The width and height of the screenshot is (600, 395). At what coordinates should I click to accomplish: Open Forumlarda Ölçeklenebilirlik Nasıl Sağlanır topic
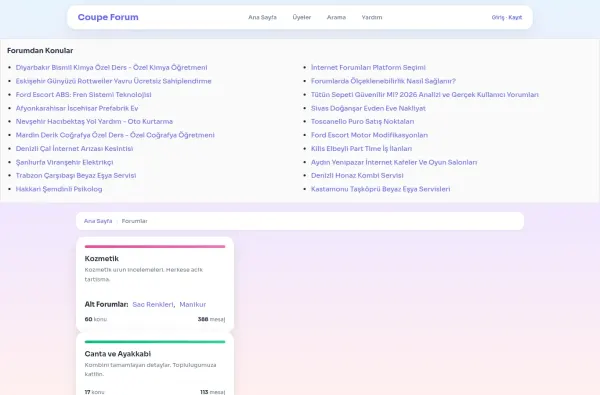point(383,81)
